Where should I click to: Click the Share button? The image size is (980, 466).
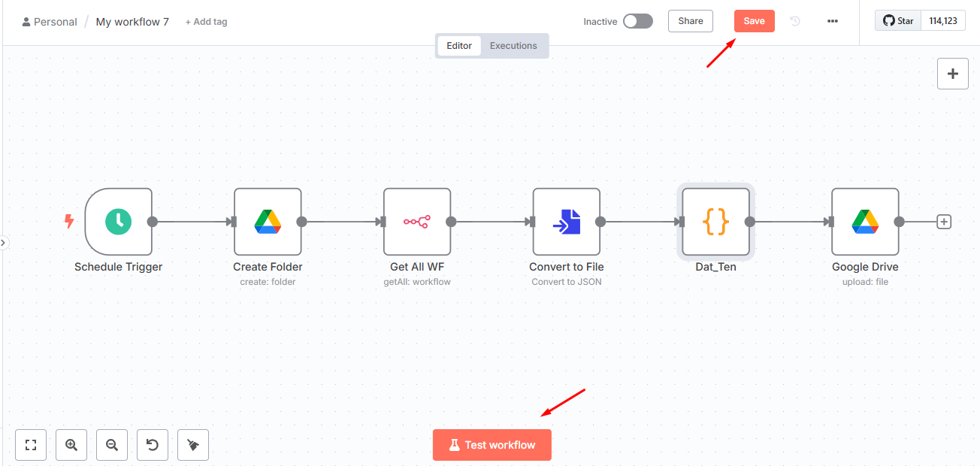tap(691, 21)
